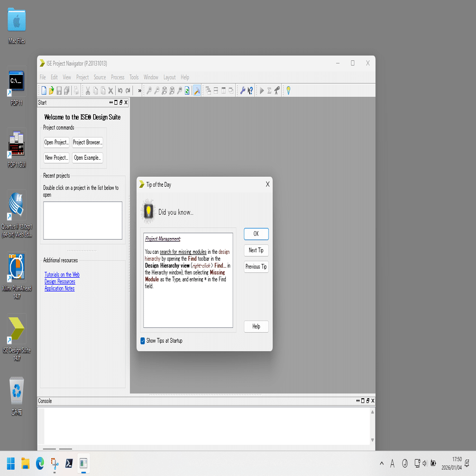Click the Next Tip button
476x476 pixels.
(256, 250)
